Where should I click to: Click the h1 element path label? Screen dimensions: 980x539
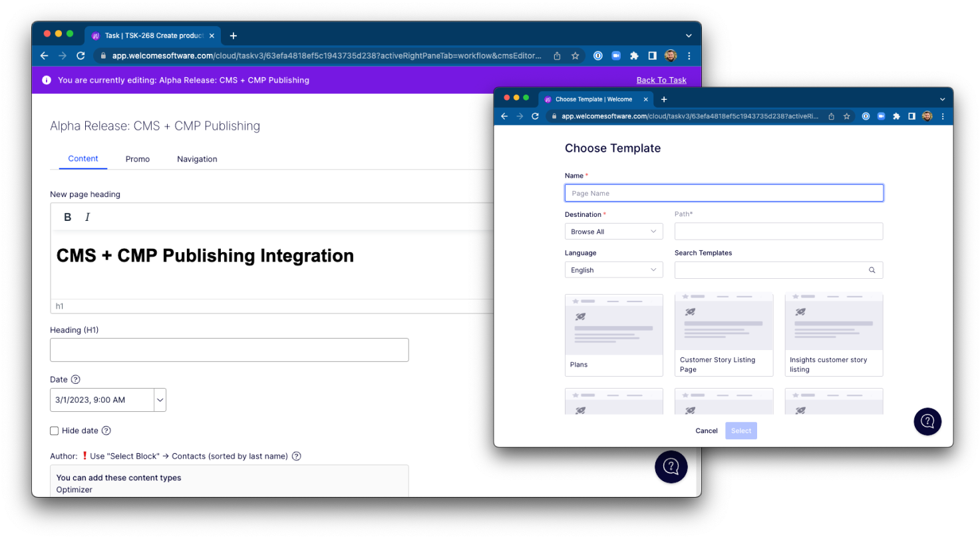(59, 306)
